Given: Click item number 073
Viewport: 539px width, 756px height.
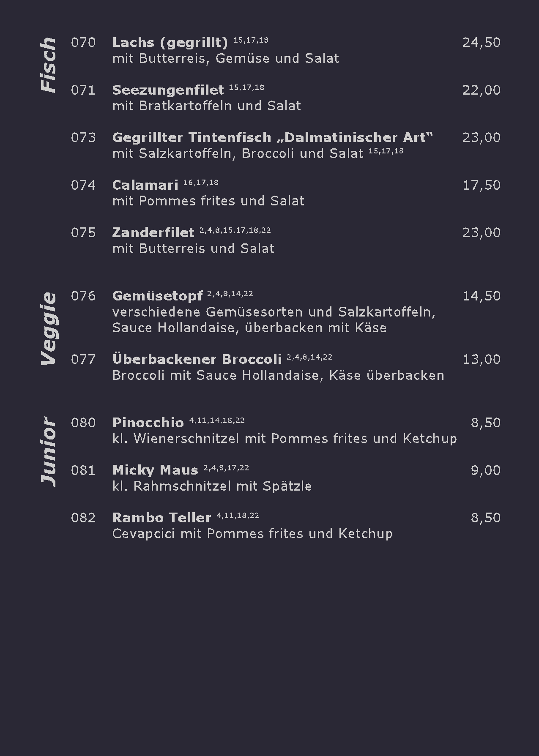Looking at the screenshot, I should 83,138.
